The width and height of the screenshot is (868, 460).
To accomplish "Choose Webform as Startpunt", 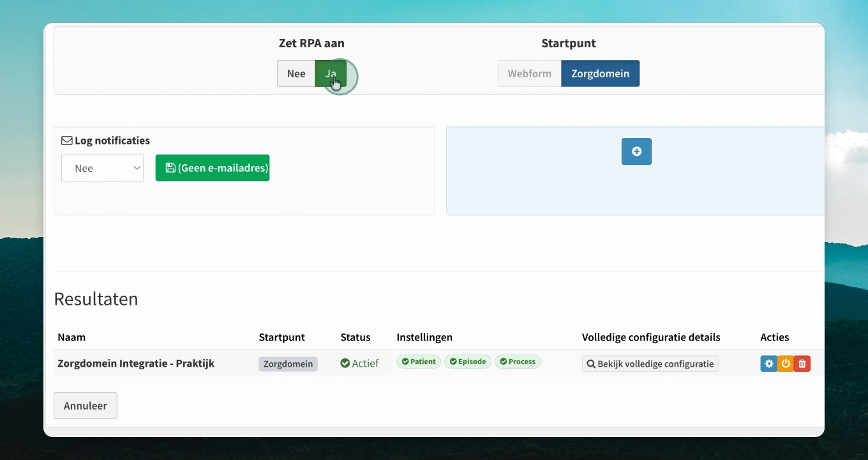I will point(530,73).
